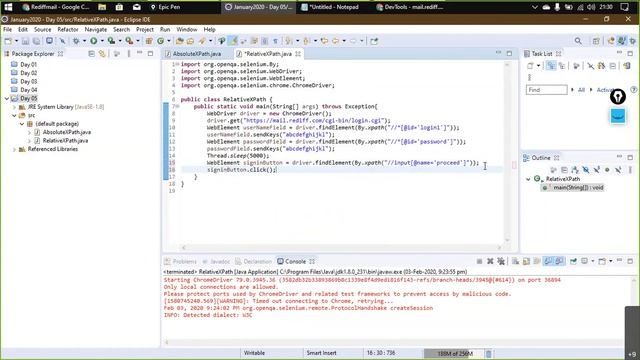The height and width of the screenshot is (360, 640).
Task: Click the Coverage run toolbar icon
Action: 111,41
